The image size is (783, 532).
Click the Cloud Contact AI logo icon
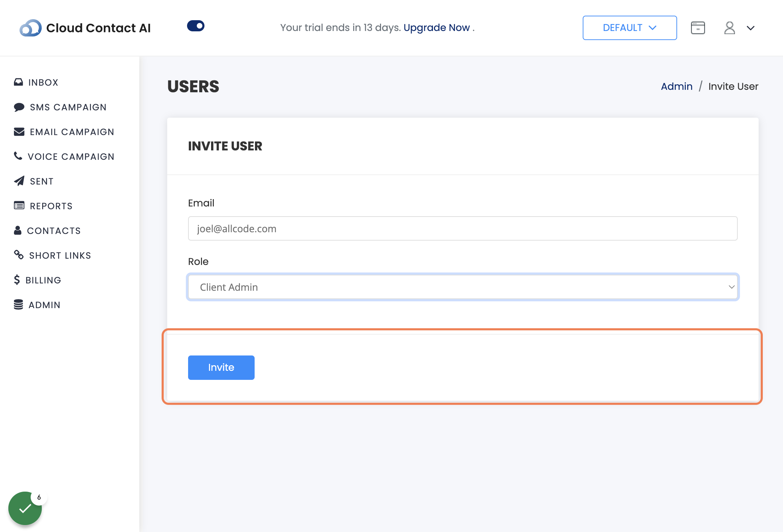click(31, 28)
